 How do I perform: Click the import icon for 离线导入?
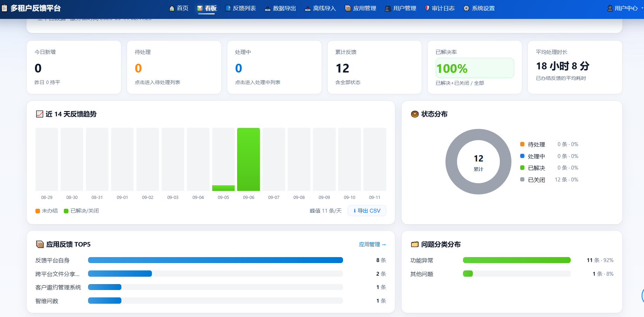coord(308,8)
